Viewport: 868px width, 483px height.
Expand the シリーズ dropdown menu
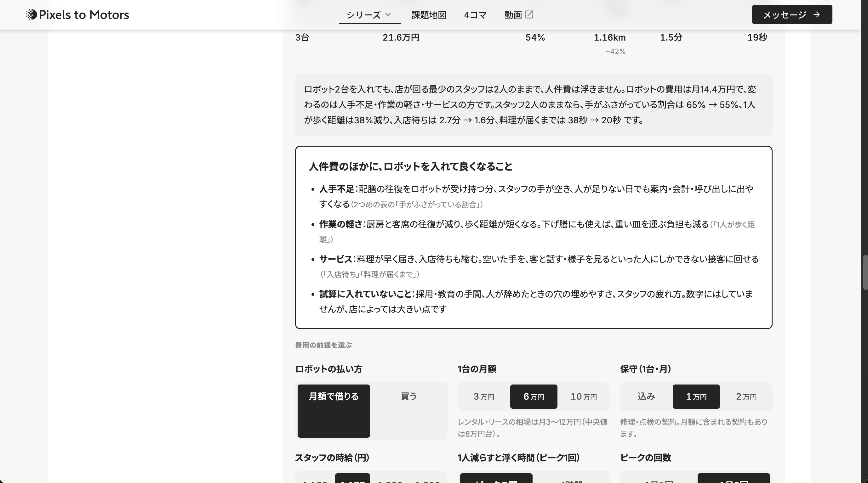click(369, 15)
